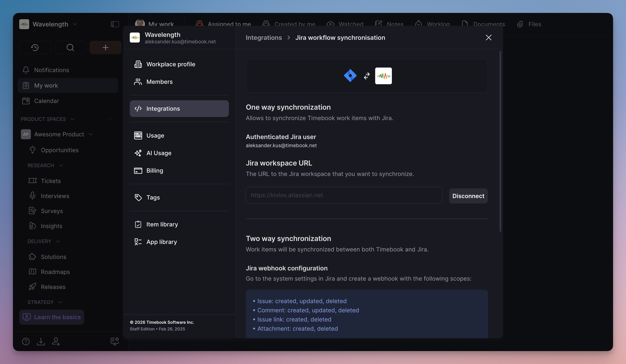Click the settings panel vertical scrollbar
The image size is (626, 364).
500,141
